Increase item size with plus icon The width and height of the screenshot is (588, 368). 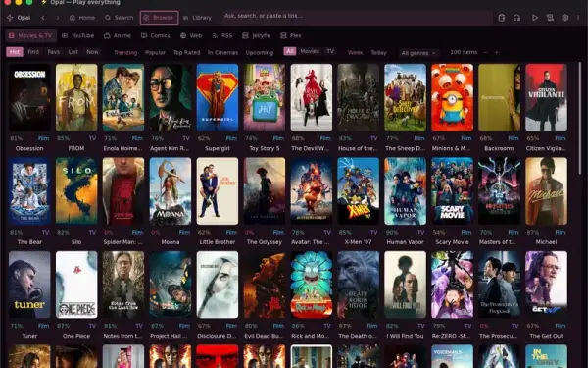pos(497,53)
